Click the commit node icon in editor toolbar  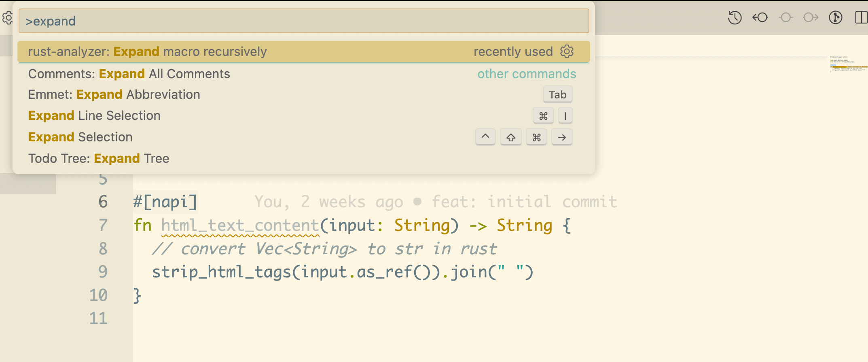point(785,18)
